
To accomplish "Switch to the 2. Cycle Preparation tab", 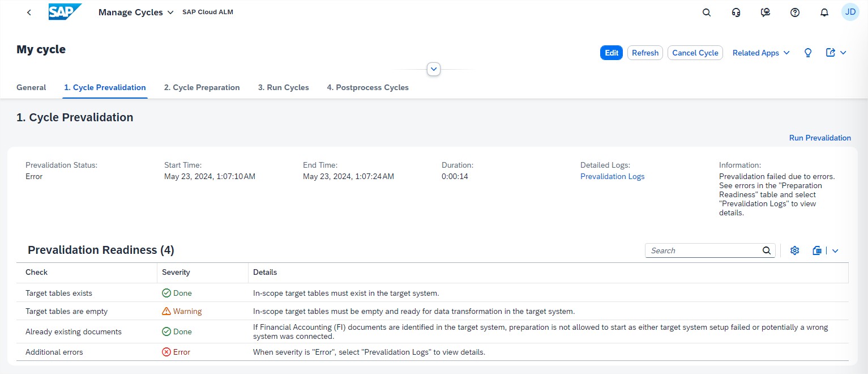I will [x=202, y=87].
